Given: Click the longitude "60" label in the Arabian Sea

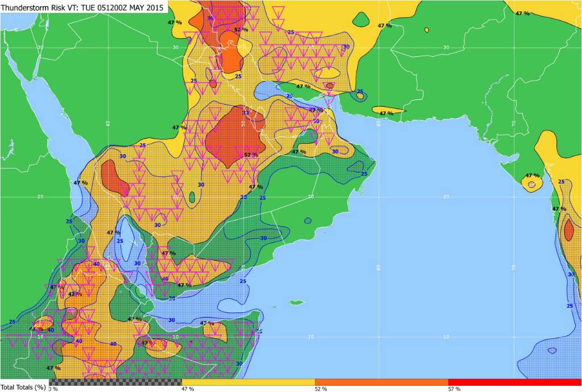Looking at the screenshot, I should tap(379, 266).
